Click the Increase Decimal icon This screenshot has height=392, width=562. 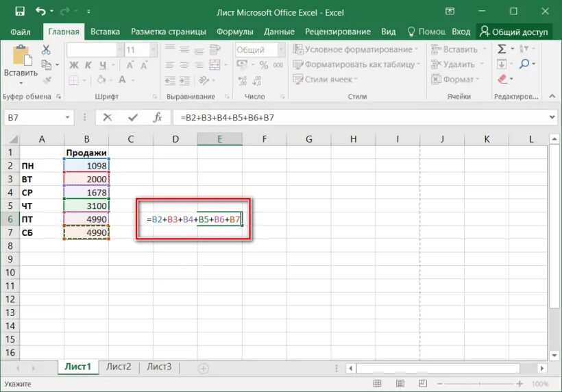tap(243, 81)
